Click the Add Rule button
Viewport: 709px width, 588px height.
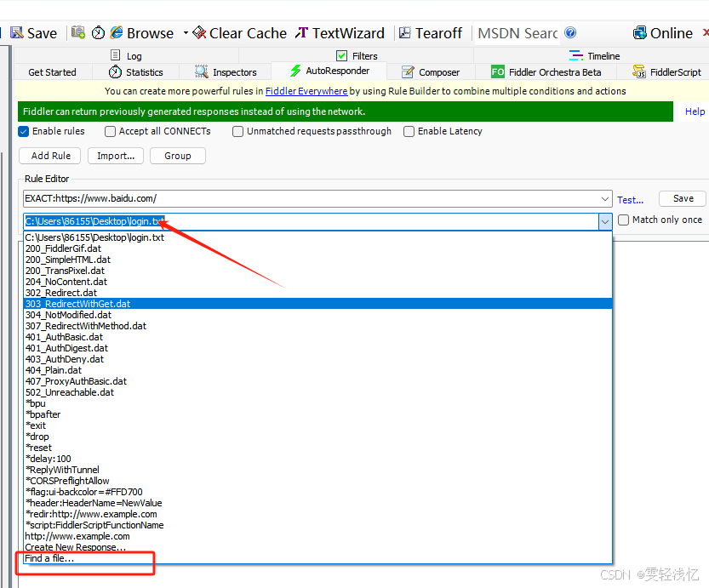click(50, 156)
